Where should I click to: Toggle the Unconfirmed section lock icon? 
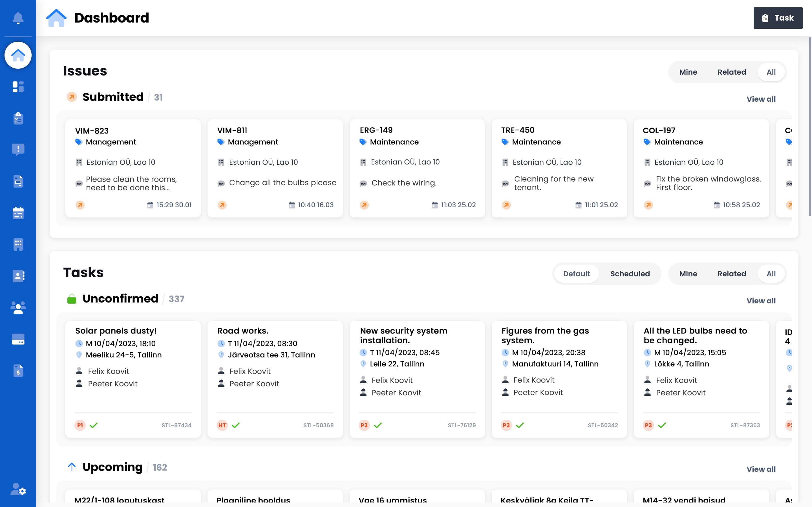pyautogui.click(x=71, y=299)
